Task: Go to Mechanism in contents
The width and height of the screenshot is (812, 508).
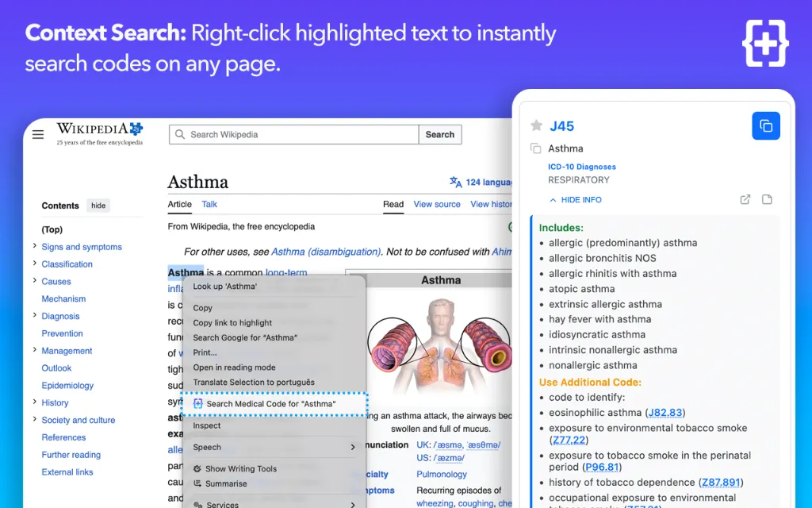Action: pos(63,298)
